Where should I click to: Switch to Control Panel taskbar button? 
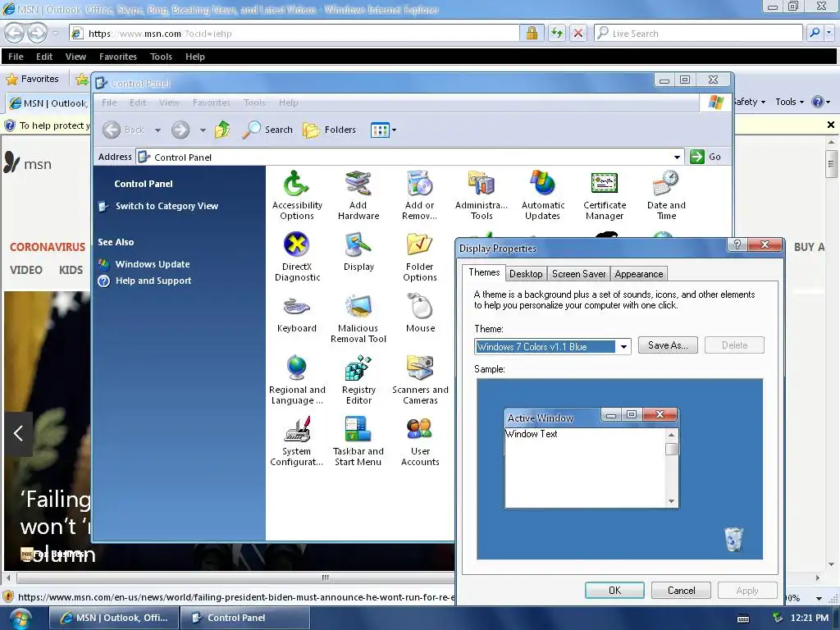click(x=244, y=618)
